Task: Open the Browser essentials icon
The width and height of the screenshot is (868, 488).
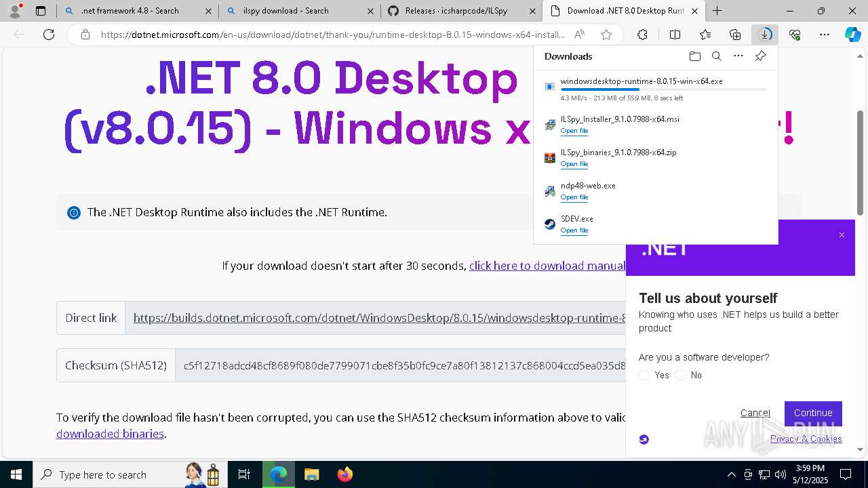Action: [795, 35]
